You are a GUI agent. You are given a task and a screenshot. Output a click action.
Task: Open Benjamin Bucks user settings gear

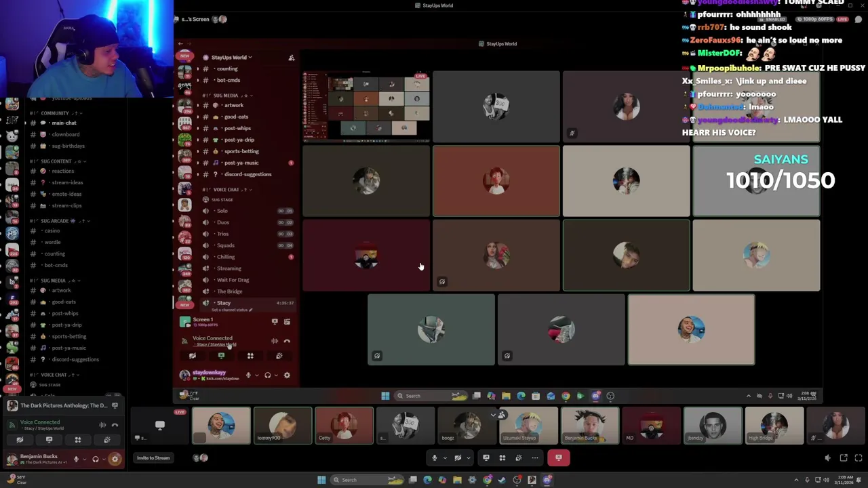(x=115, y=459)
